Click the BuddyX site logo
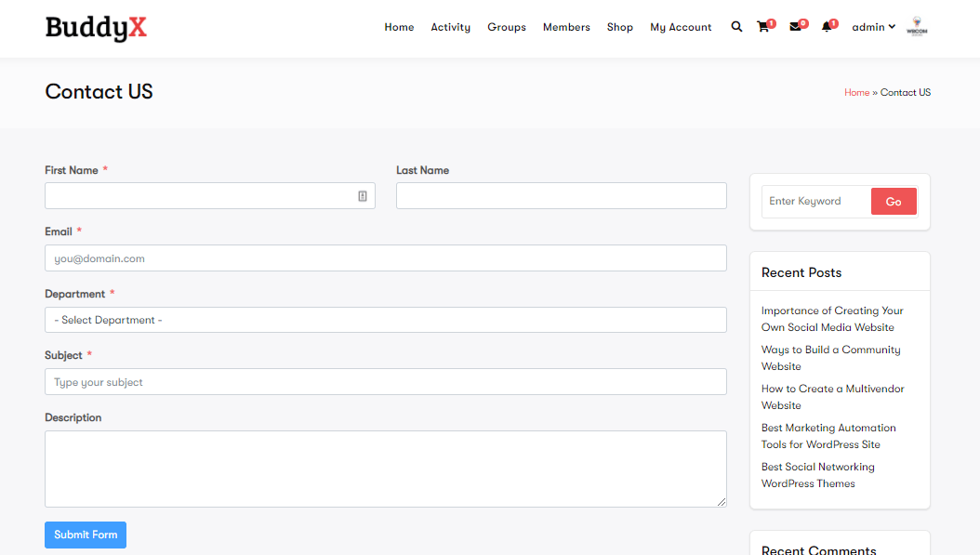Image resolution: width=980 pixels, height=555 pixels. point(96,28)
